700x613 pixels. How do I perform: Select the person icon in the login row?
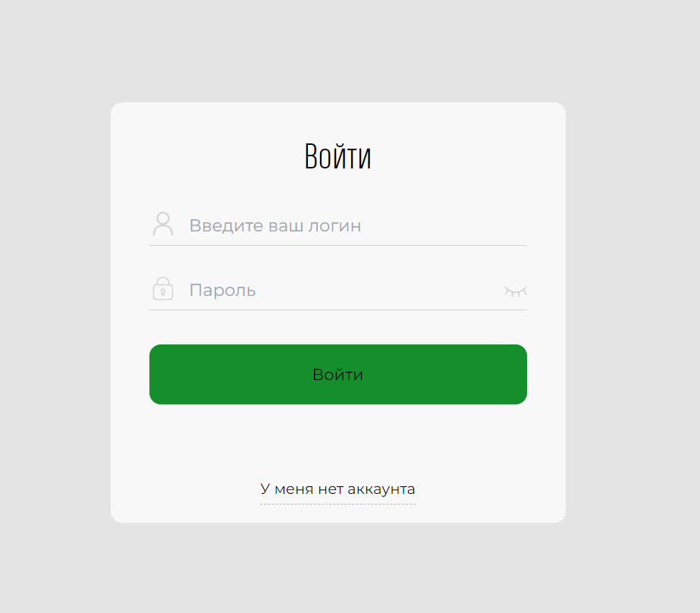pyautogui.click(x=163, y=224)
